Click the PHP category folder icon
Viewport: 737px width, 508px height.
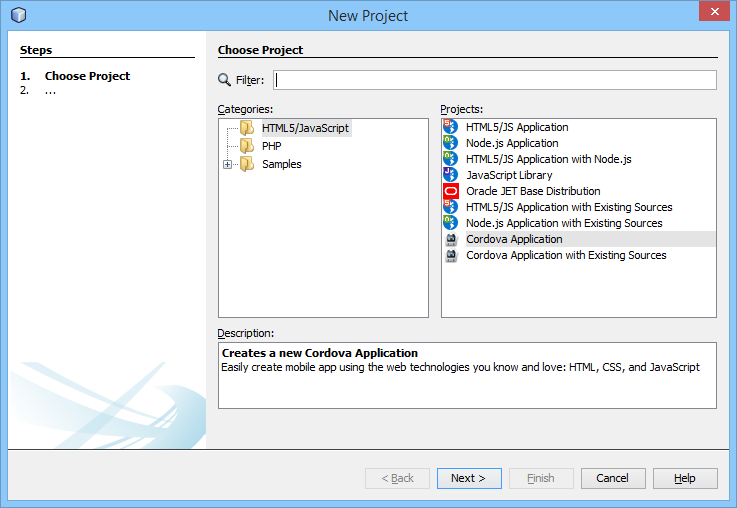pos(246,146)
